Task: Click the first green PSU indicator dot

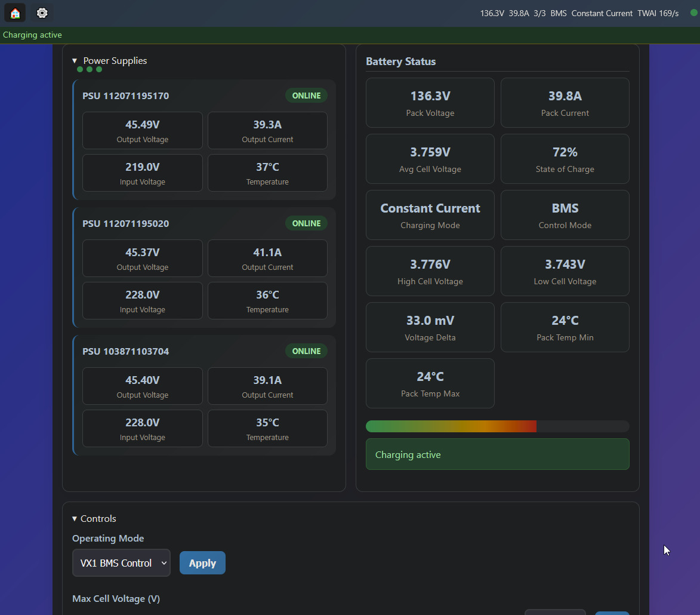Action: pyautogui.click(x=80, y=69)
